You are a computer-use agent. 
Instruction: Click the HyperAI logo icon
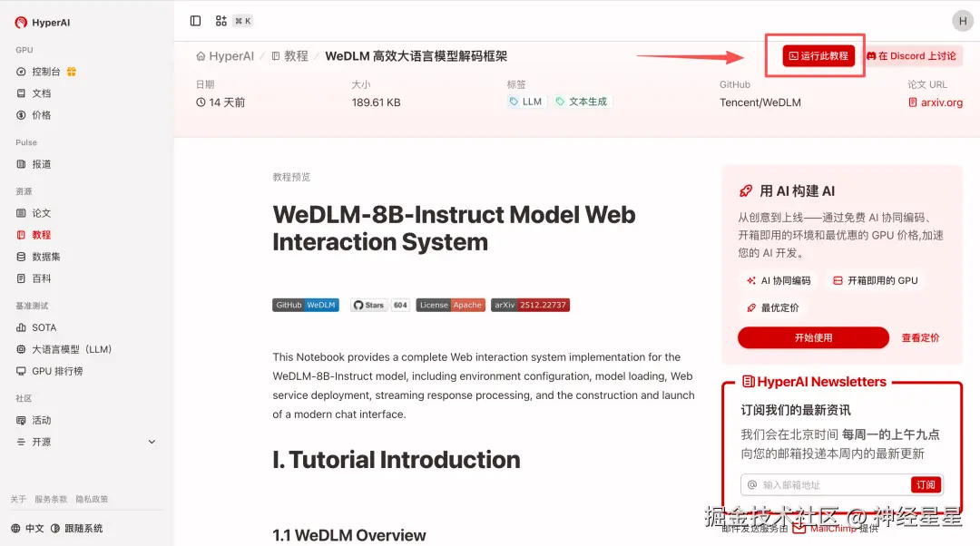click(x=21, y=23)
